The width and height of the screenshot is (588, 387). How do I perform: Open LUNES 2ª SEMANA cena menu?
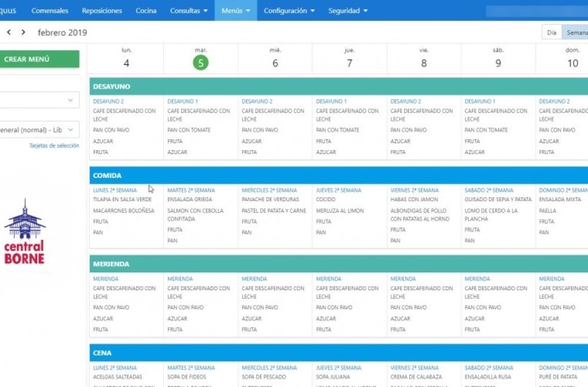(x=115, y=367)
